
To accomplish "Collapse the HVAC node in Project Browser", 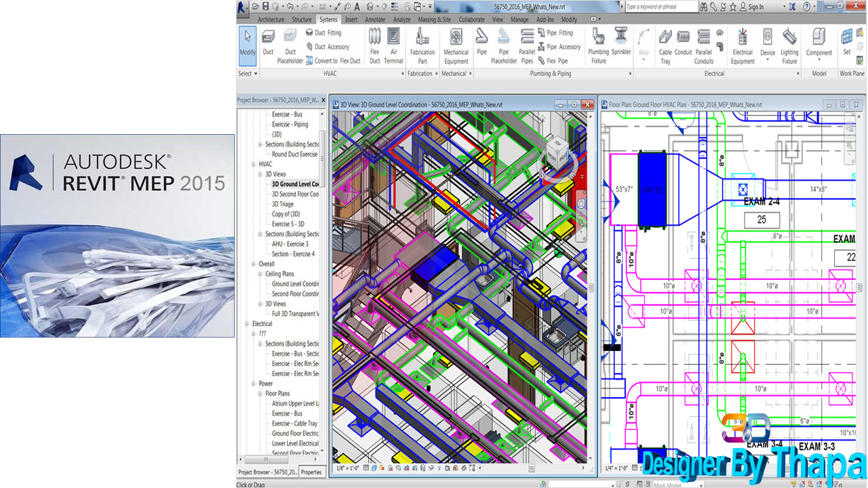I will point(254,164).
